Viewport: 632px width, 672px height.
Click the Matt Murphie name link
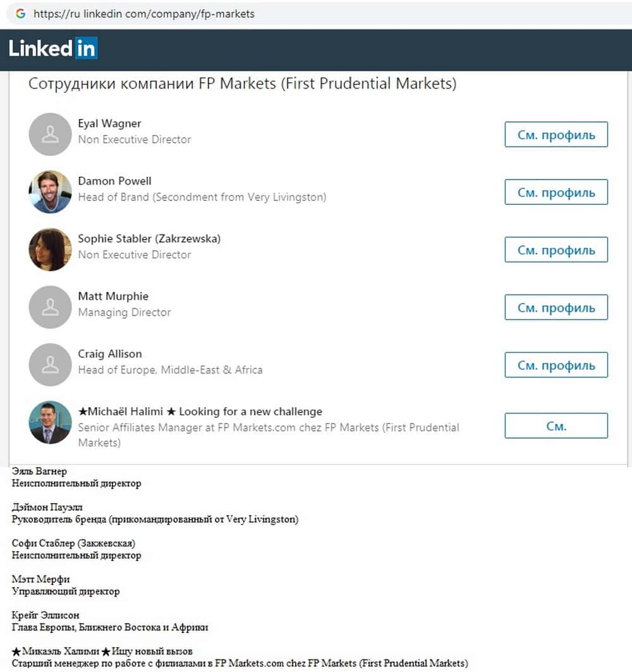(x=113, y=296)
